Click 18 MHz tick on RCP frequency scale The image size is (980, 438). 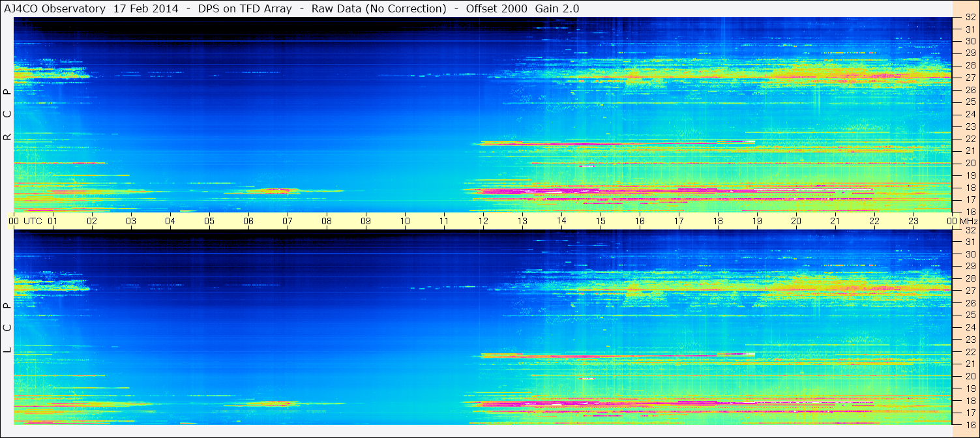970,188
